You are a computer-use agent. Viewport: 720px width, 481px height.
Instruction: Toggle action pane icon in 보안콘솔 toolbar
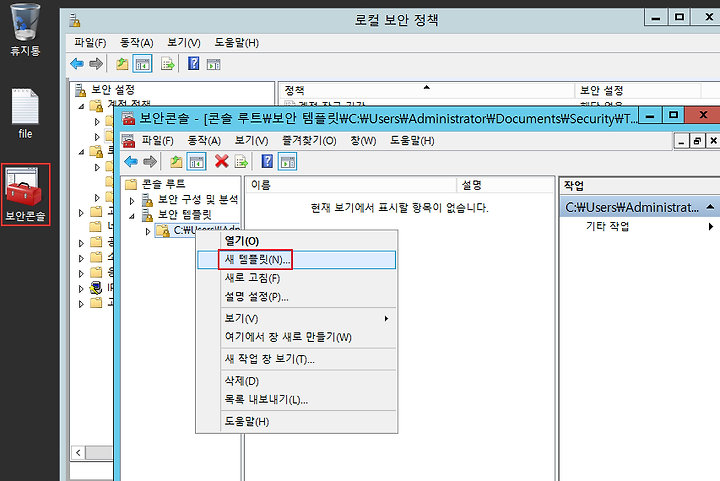(287, 162)
